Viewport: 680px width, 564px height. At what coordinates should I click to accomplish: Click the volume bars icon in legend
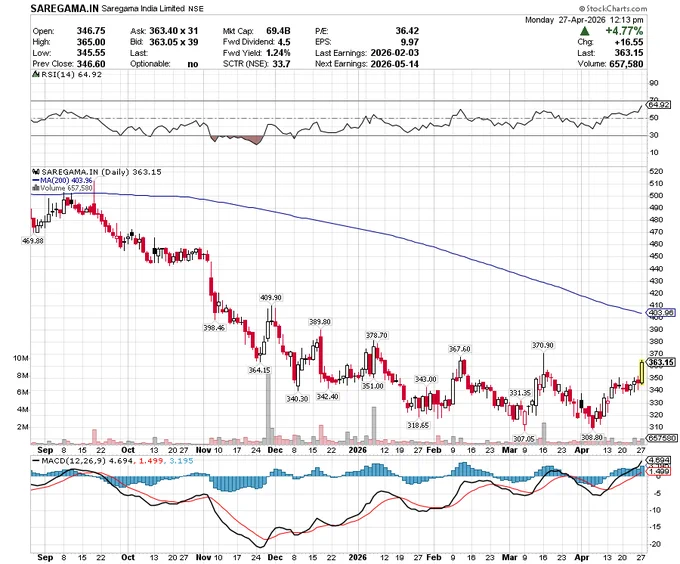click(x=36, y=188)
